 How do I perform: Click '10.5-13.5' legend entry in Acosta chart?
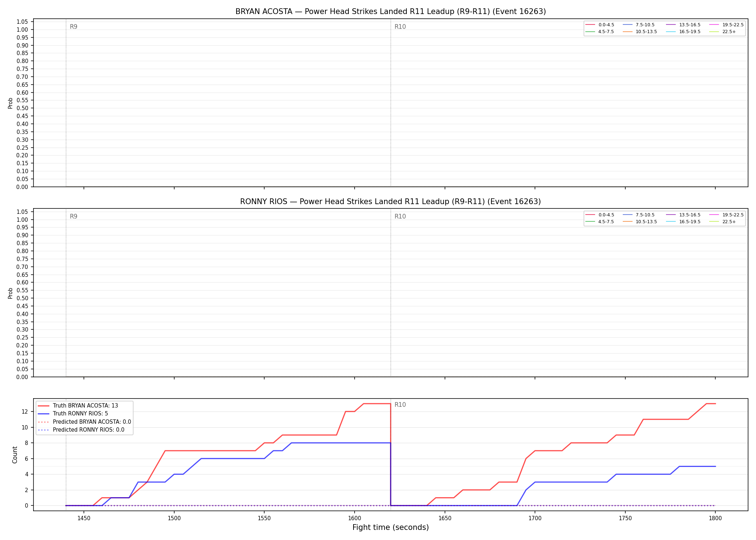click(x=640, y=32)
